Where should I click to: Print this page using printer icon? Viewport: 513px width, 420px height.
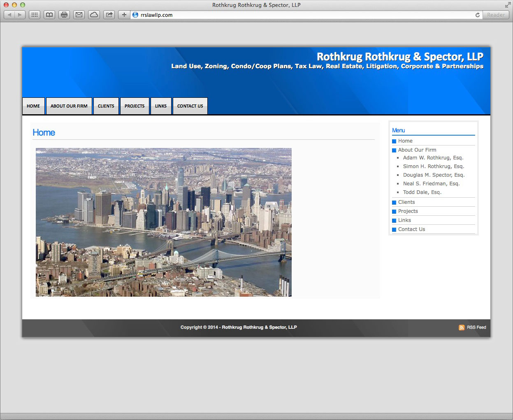[x=64, y=15]
